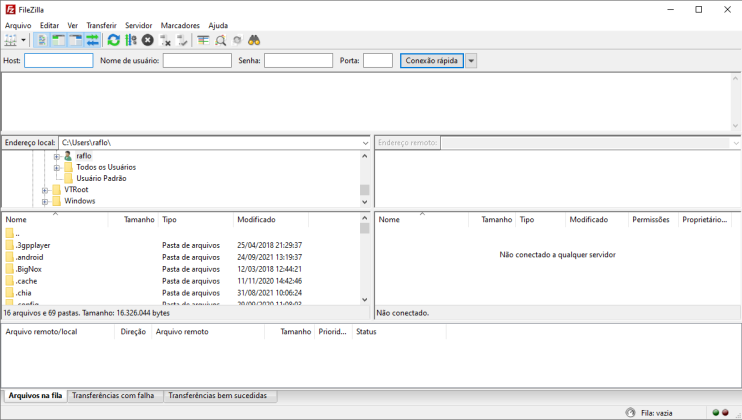
Task: Click the FileZilla logo in title bar
Action: point(10,9)
